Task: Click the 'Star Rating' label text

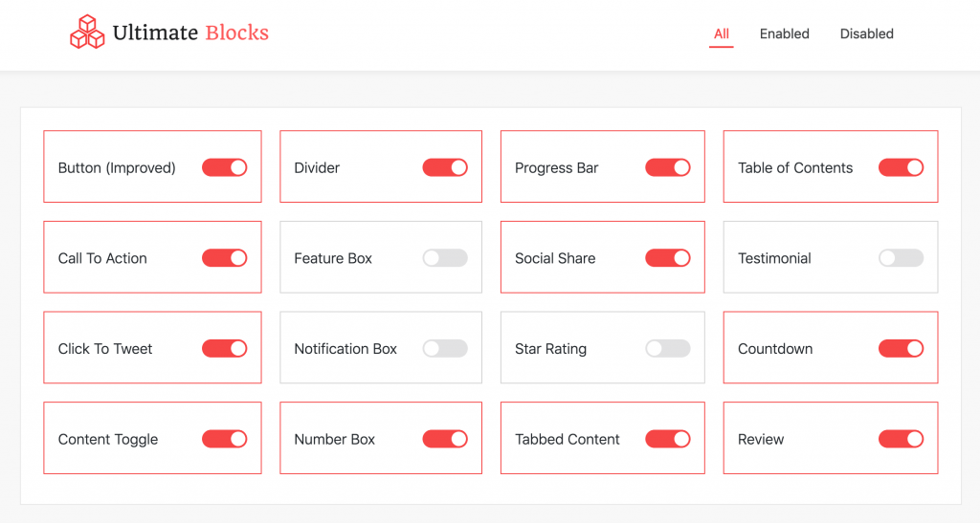Action: (x=550, y=349)
